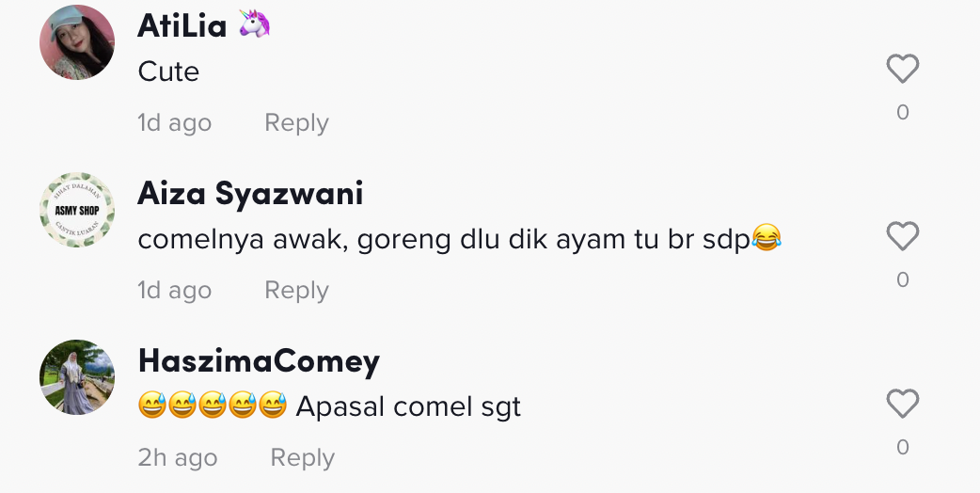Open the Aiza Syazwani username link

250,194
